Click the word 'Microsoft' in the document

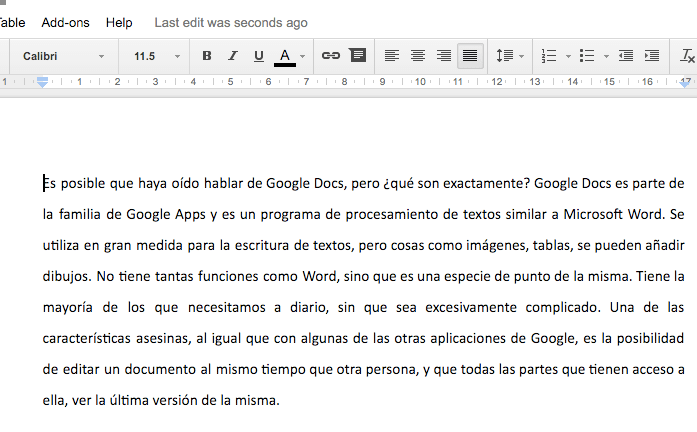tap(593, 214)
